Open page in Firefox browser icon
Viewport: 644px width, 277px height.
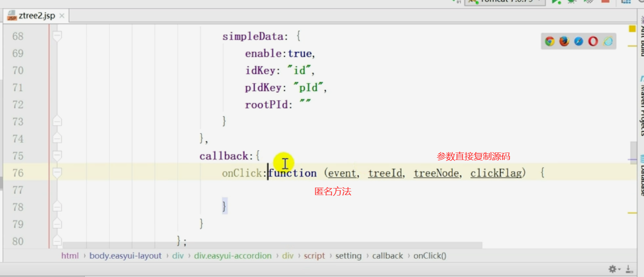(564, 42)
